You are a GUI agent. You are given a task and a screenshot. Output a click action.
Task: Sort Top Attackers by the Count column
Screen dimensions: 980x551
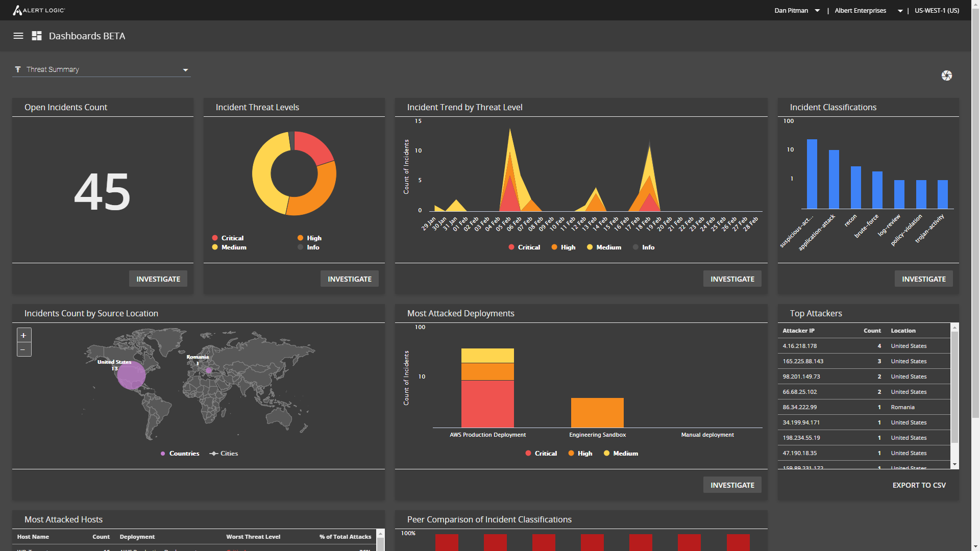tap(872, 331)
